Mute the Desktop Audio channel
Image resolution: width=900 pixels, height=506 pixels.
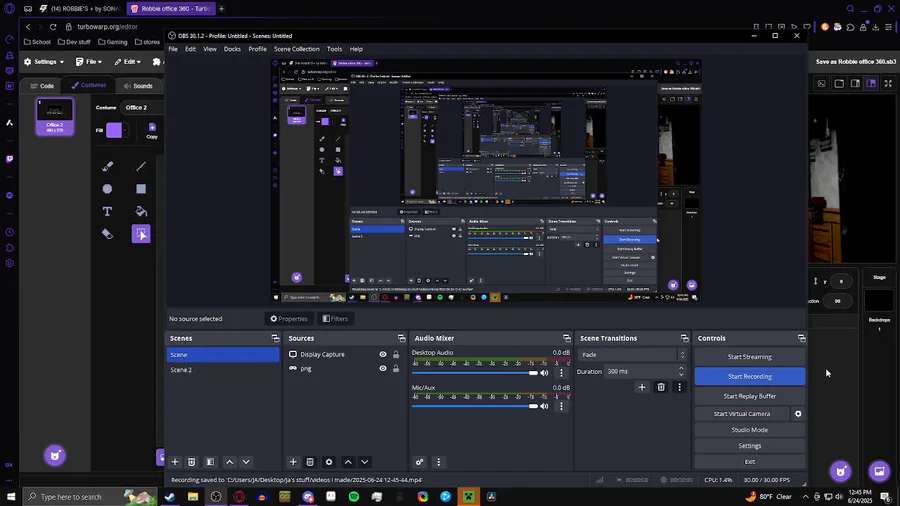544,373
